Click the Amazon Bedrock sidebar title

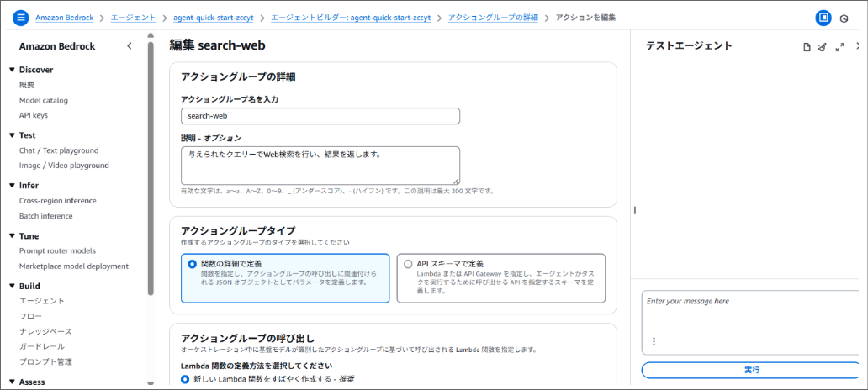(x=57, y=46)
